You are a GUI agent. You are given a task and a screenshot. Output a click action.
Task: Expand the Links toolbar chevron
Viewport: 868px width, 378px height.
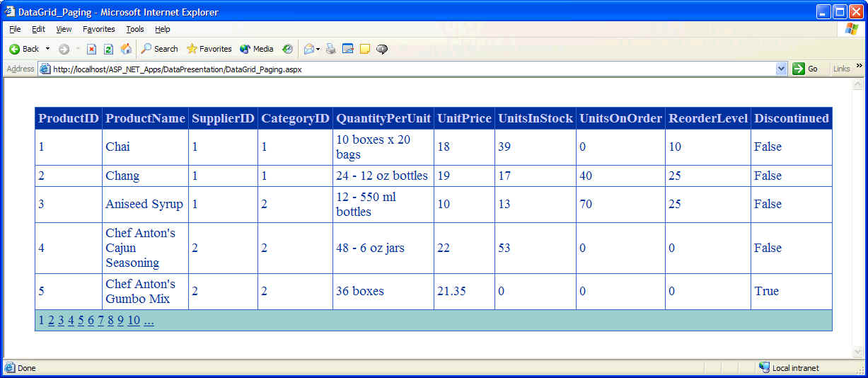859,66
